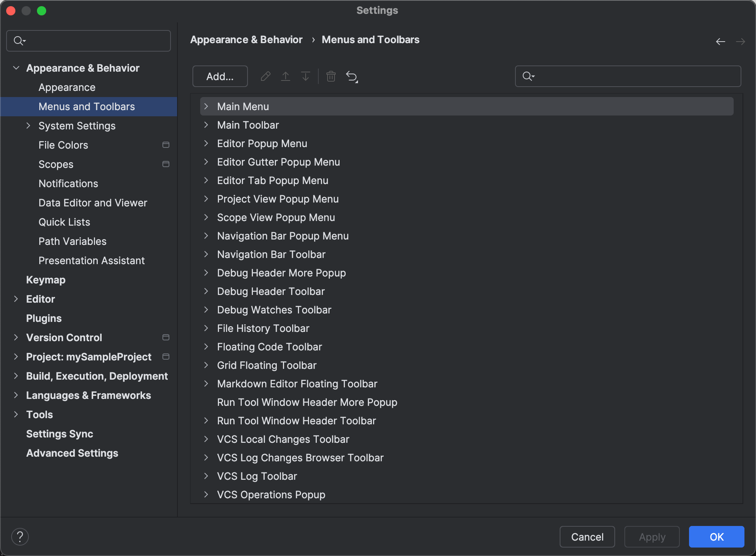The height and width of the screenshot is (556, 756).
Task: Click the move down arrow icon
Action: pyautogui.click(x=305, y=76)
